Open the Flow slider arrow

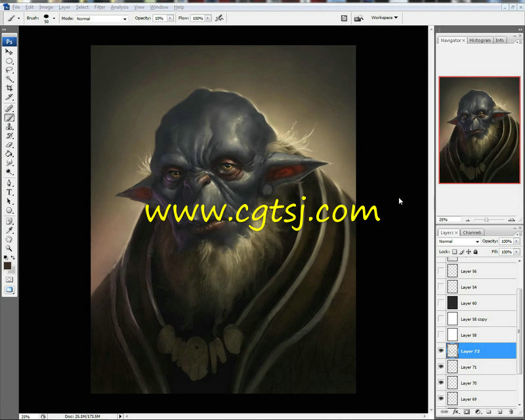(x=208, y=18)
